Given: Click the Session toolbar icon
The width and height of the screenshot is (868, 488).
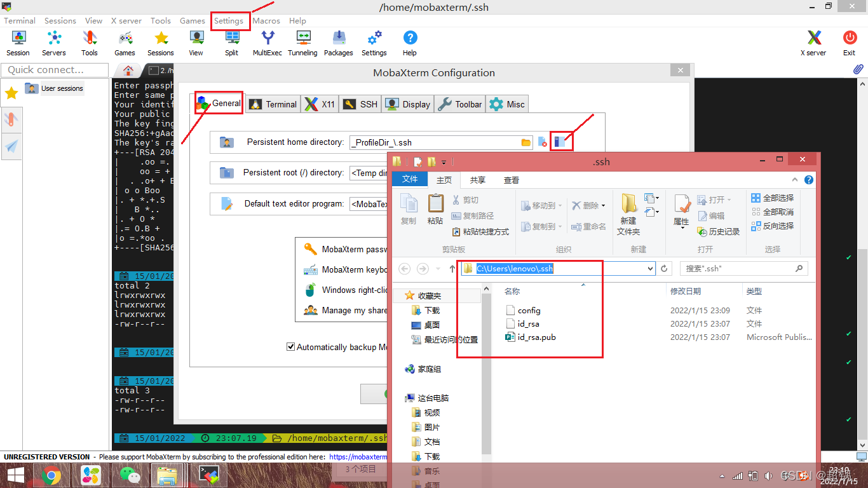Looking at the screenshot, I should (x=18, y=43).
